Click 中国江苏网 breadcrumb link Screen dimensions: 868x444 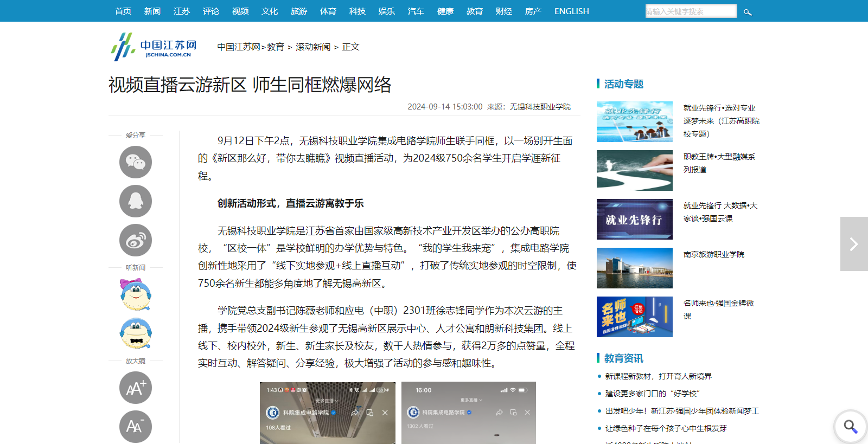pos(239,47)
